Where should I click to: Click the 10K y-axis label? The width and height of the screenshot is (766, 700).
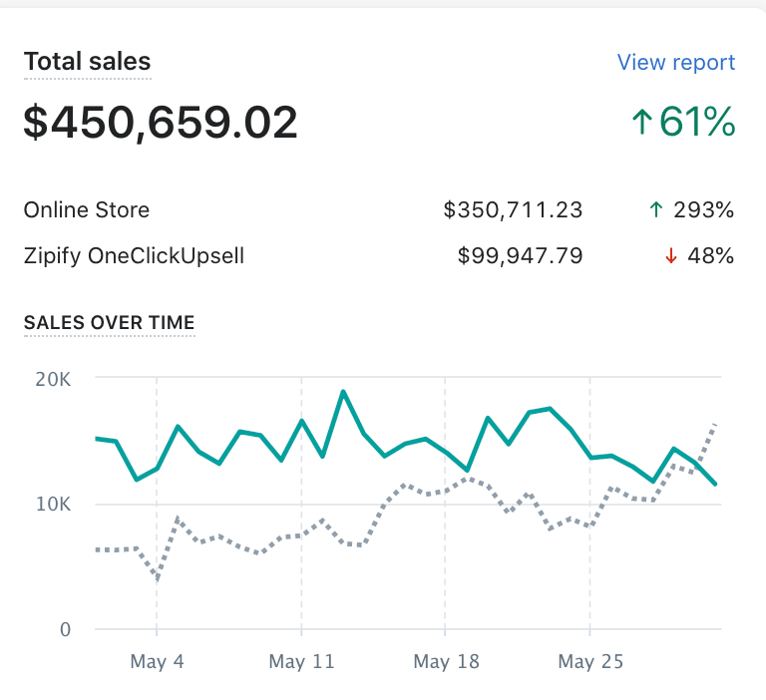(53, 505)
